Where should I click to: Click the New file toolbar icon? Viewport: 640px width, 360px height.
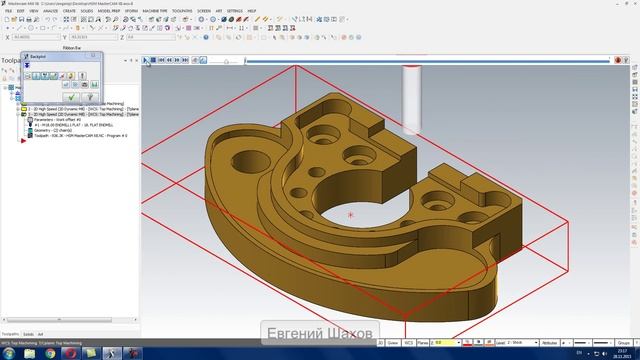tap(7, 19)
